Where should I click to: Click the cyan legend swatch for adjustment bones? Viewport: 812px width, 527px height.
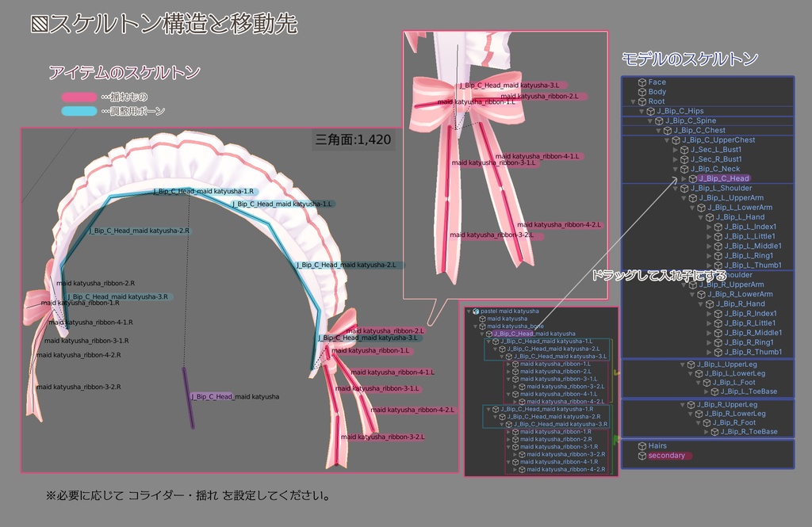click(79, 111)
